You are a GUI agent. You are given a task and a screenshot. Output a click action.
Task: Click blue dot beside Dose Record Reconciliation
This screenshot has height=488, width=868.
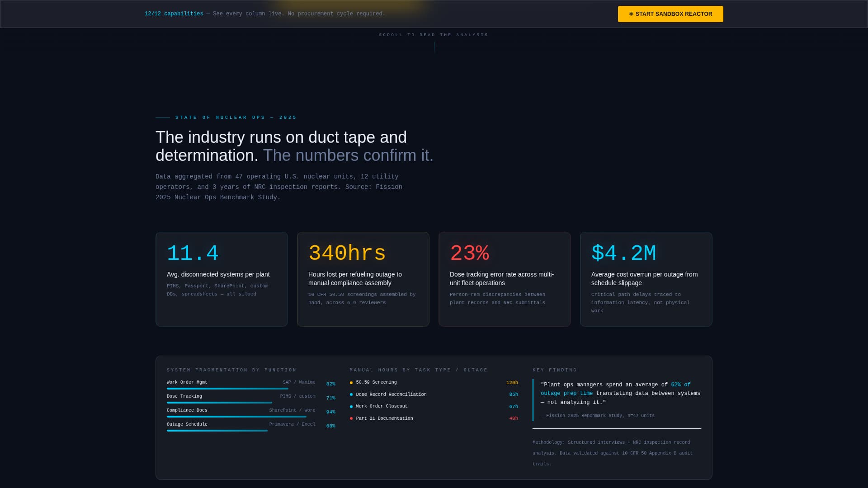pyautogui.click(x=351, y=394)
